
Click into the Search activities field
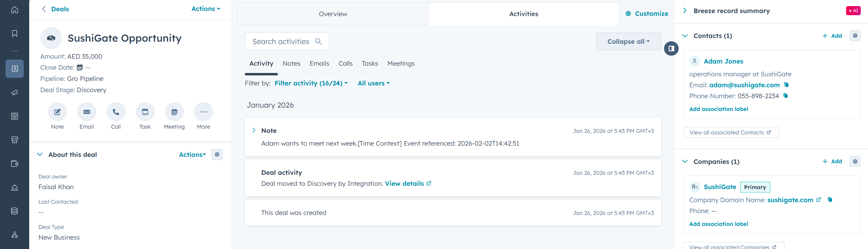coord(281,41)
